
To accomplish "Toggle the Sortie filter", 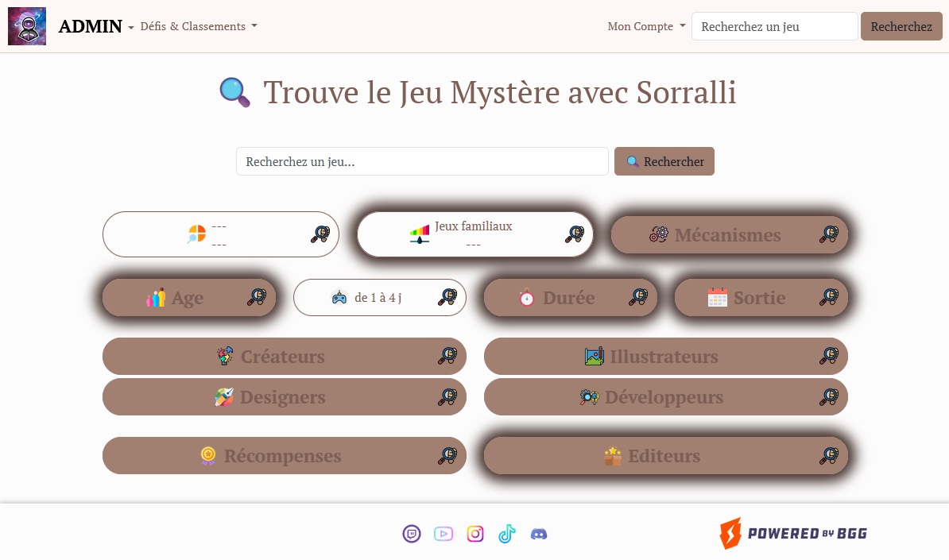I will (761, 297).
